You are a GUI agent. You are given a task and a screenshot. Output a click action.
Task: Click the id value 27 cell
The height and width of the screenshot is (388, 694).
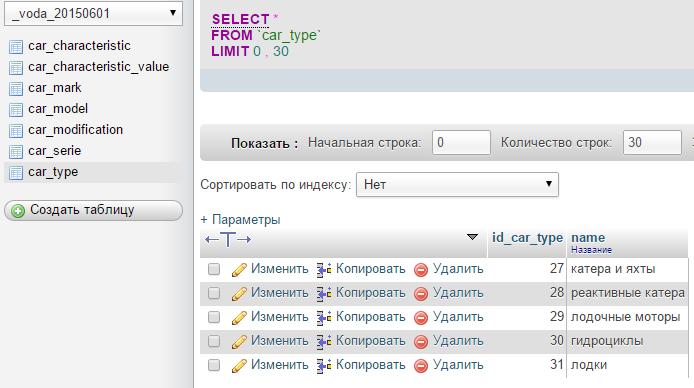coord(557,269)
